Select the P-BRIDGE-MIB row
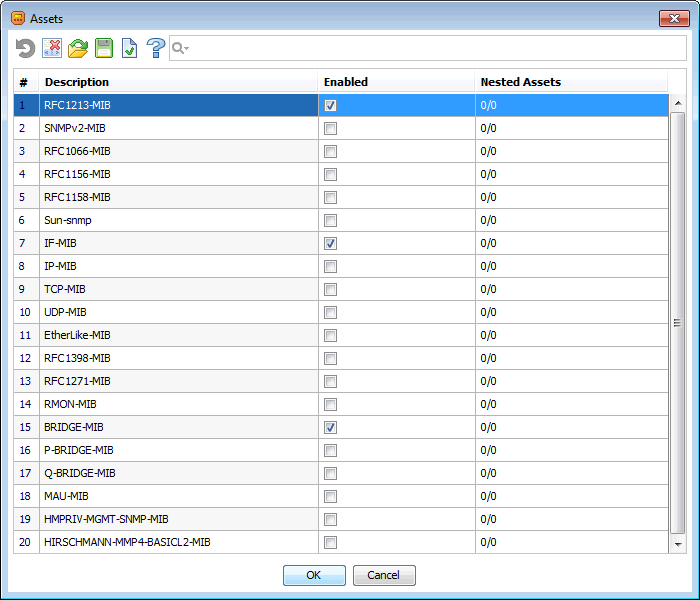700x600 pixels. 341,450
